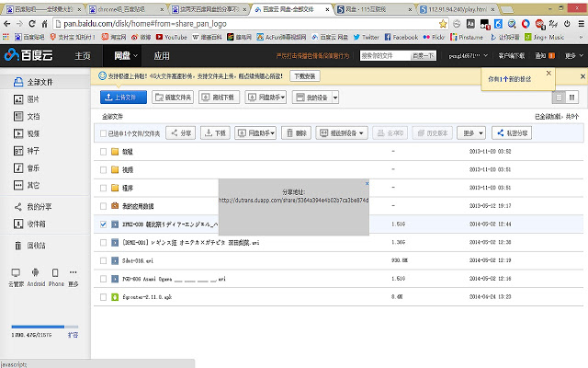The image size is (588, 368).
Task: Go to the 应用 header tab
Action: (162, 55)
